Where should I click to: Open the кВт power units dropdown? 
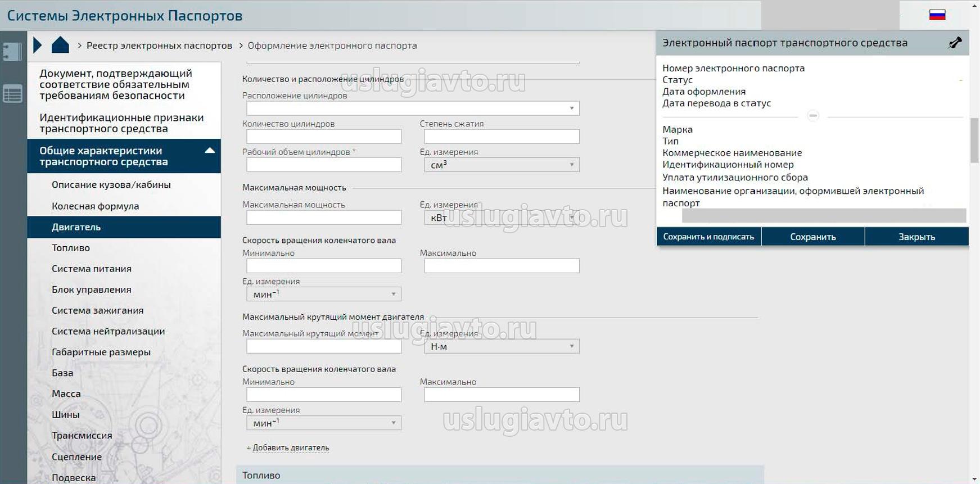[502, 218]
